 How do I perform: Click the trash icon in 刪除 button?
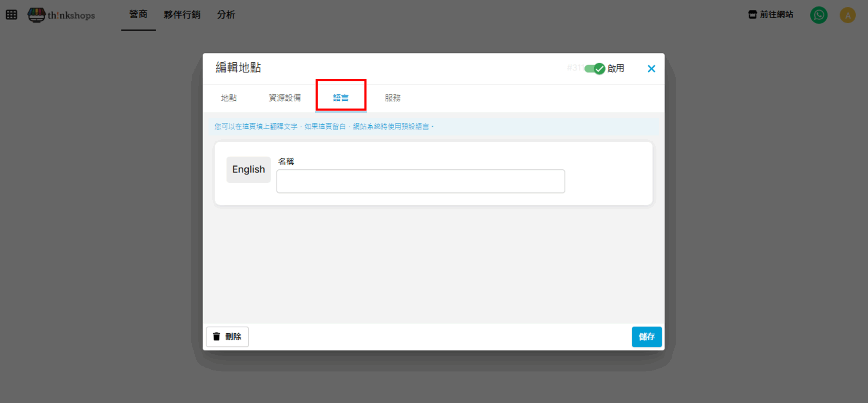point(216,336)
